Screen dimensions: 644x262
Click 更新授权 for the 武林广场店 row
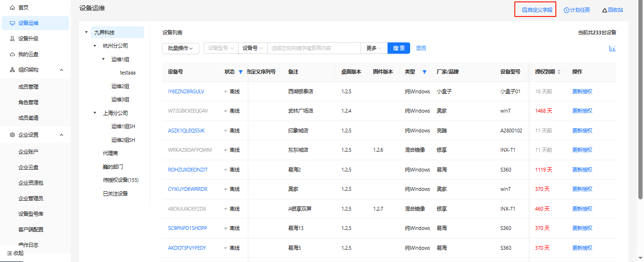pos(582,111)
